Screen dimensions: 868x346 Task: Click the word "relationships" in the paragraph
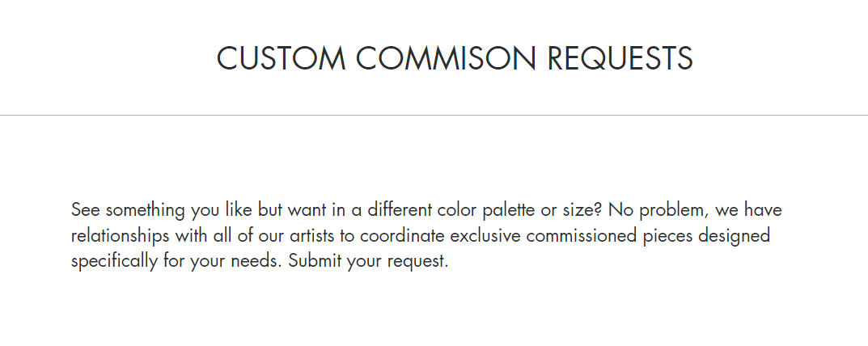coord(120,236)
